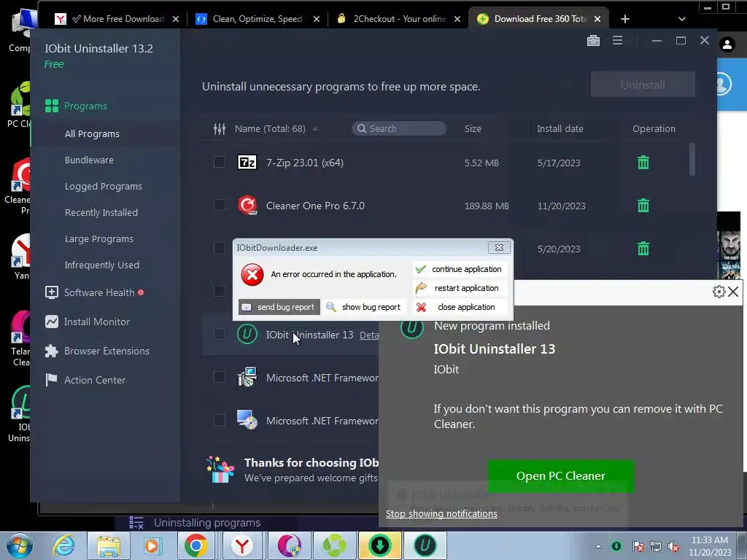This screenshot has width=747, height=560.
Task: Tick the checkbox for IObit Uninstaller 13 row
Action: point(219,334)
